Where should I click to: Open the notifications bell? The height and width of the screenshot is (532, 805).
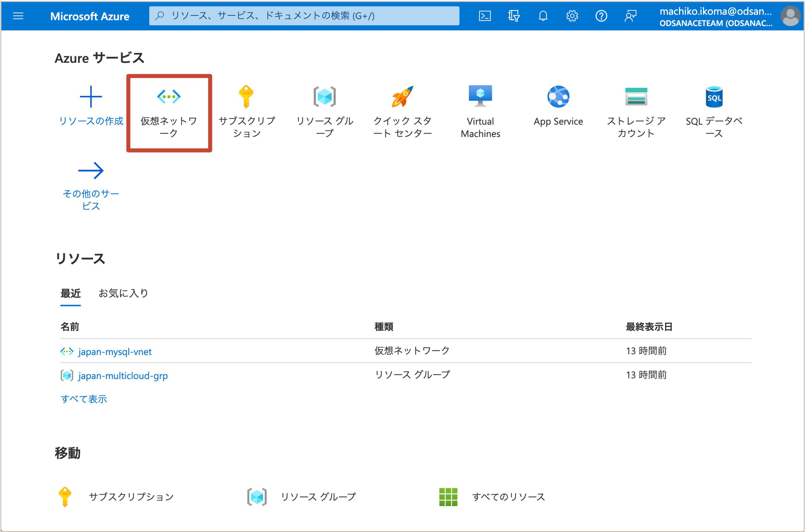(x=543, y=16)
